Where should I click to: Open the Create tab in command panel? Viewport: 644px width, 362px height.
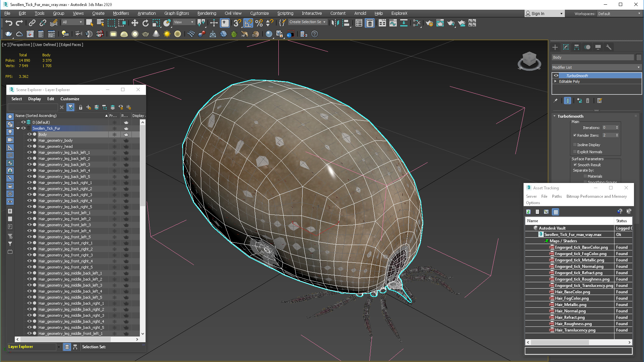click(x=555, y=47)
